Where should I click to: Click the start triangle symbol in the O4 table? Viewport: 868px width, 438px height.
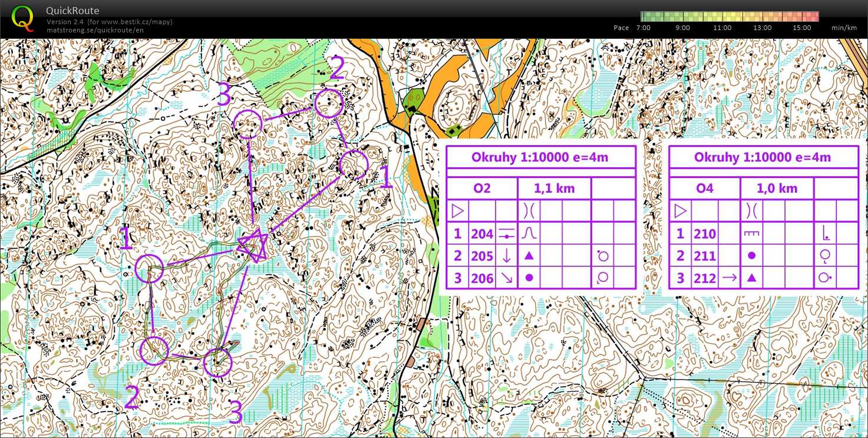point(680,211)
